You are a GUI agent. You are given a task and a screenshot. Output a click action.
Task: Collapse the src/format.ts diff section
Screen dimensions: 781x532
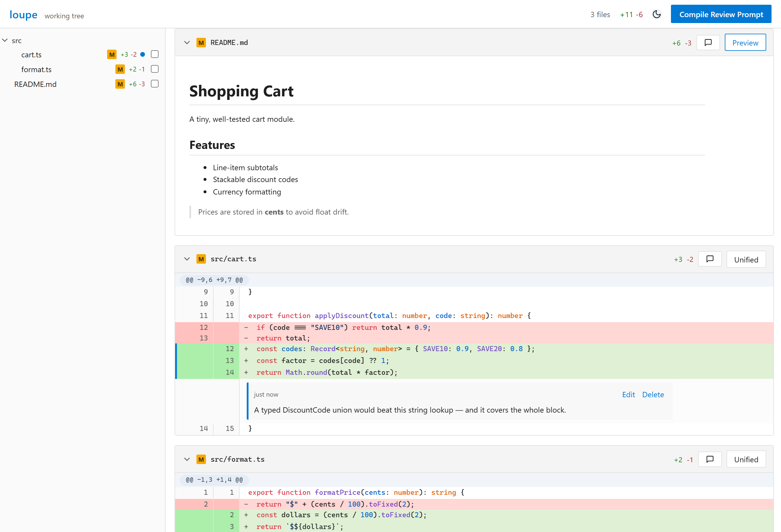coord(187,459)
